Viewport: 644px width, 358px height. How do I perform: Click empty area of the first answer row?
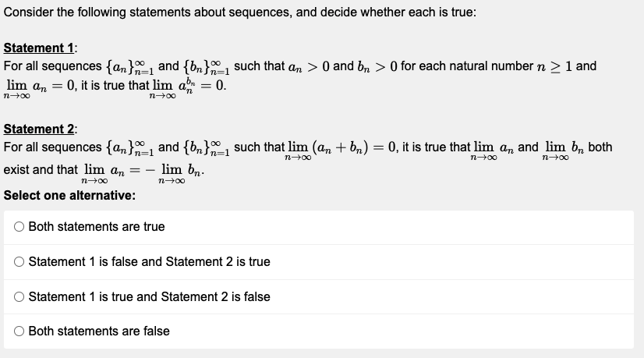click(398, 226)
